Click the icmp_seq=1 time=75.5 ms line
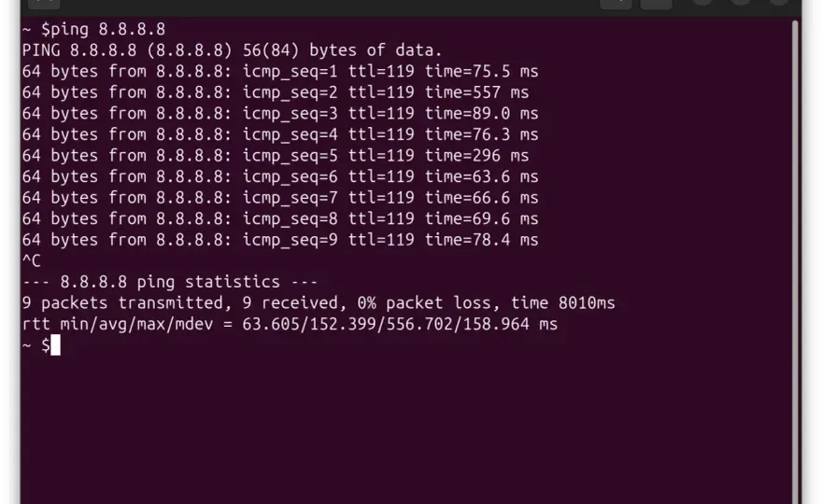 pos(280,71)
